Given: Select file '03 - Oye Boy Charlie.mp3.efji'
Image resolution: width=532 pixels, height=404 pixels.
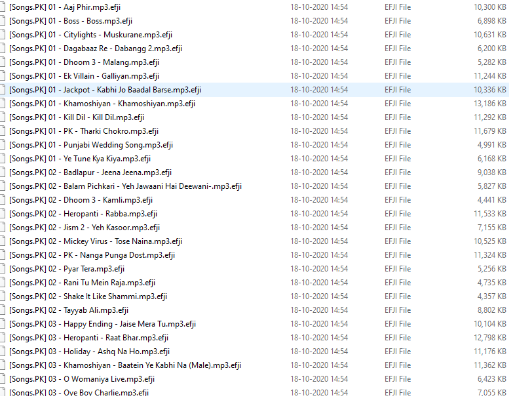Looking at the screenshot, I should click(79, 392).
